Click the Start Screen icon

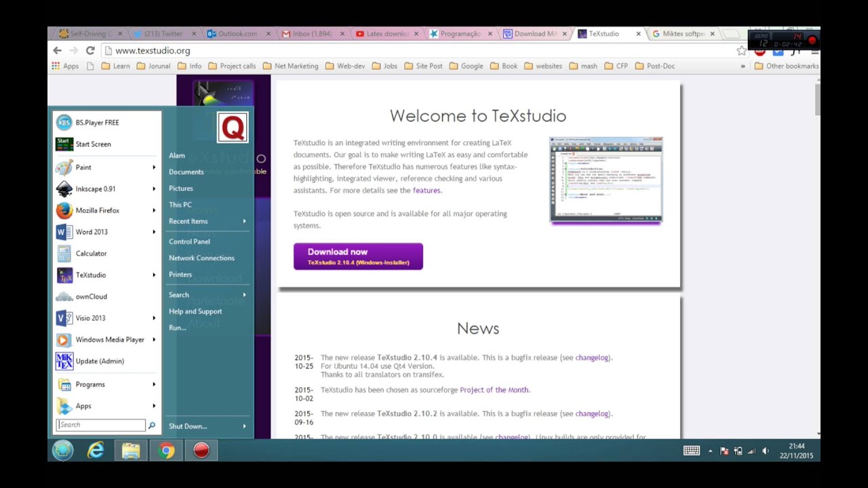[x=64, y=144]
